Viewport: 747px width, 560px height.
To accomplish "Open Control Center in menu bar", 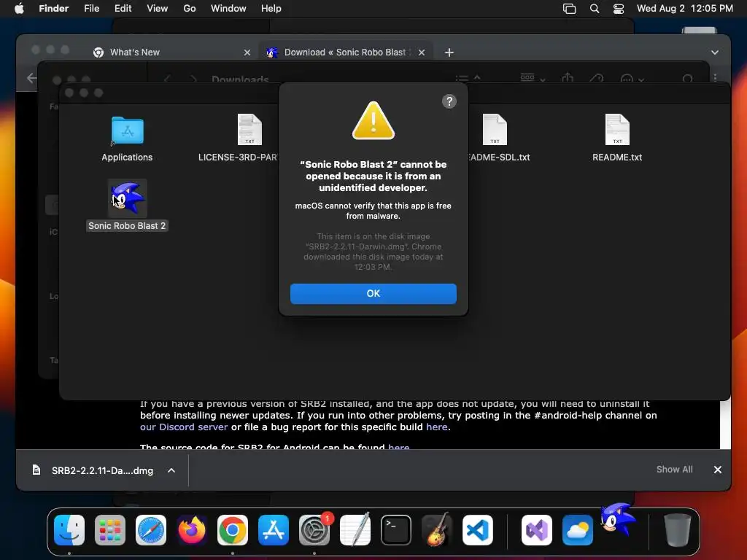I will pyautogui.click(x=619, y=9).
